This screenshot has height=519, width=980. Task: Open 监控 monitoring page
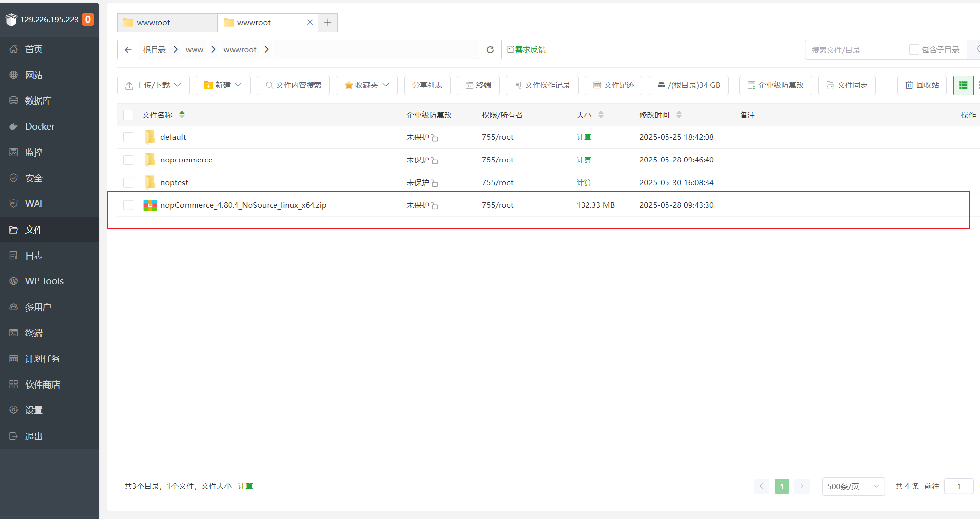[49, 152]
